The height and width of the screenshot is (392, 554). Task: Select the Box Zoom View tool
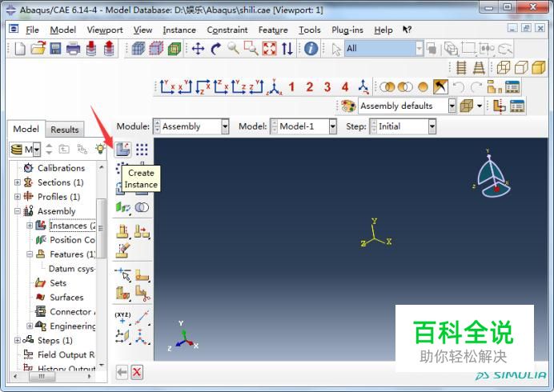click(251, 48)
